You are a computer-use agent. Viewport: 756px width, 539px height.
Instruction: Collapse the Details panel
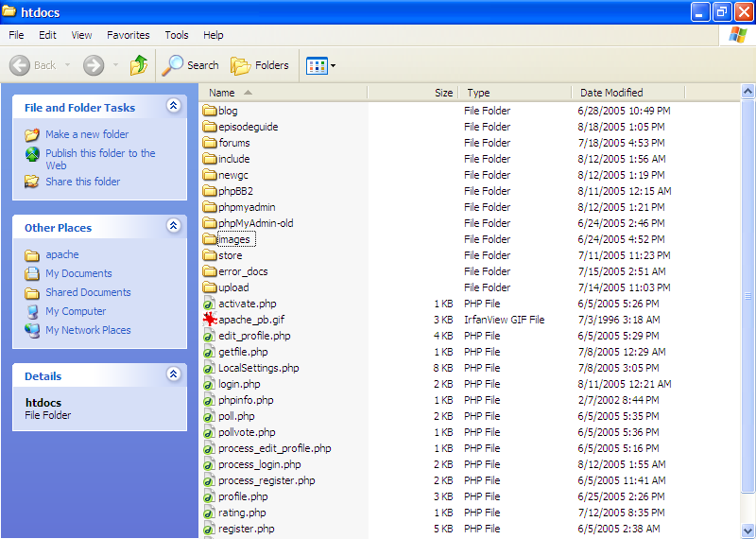click(x=173, y=374)
